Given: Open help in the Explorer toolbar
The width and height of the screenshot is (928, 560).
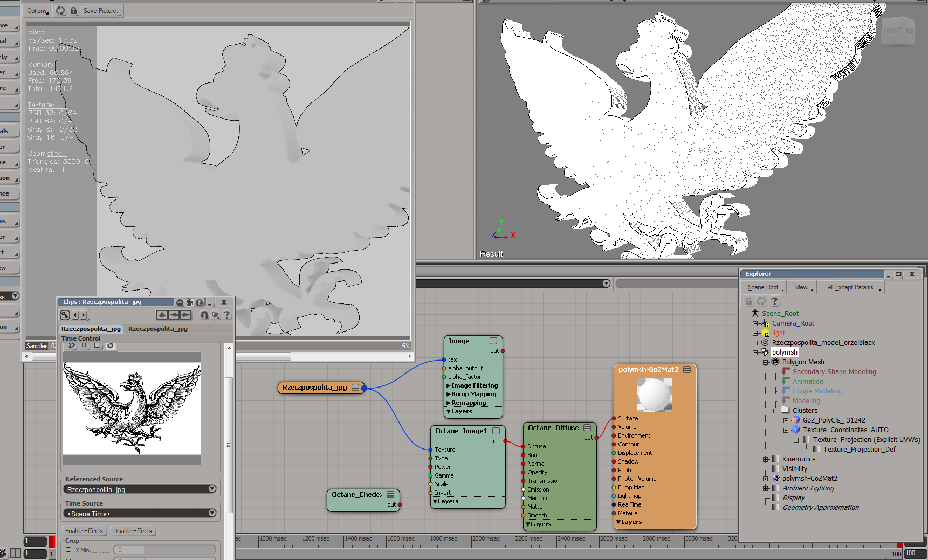Looking at the screenshot, I should coord(774,301).
